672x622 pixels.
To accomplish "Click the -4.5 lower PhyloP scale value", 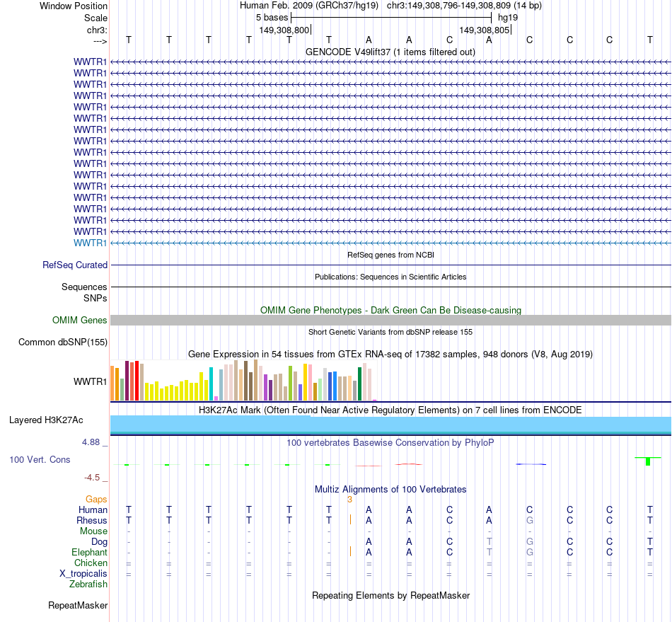I will (92, 478).
